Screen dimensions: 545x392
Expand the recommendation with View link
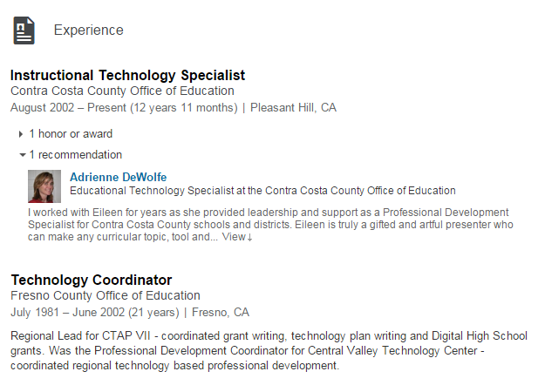coord(236,237)
